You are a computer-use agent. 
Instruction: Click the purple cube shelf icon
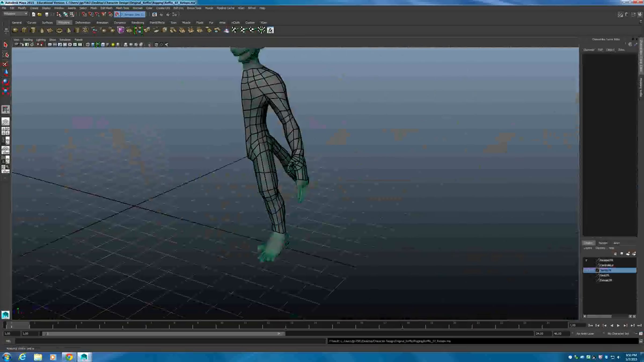pos(120,30)
